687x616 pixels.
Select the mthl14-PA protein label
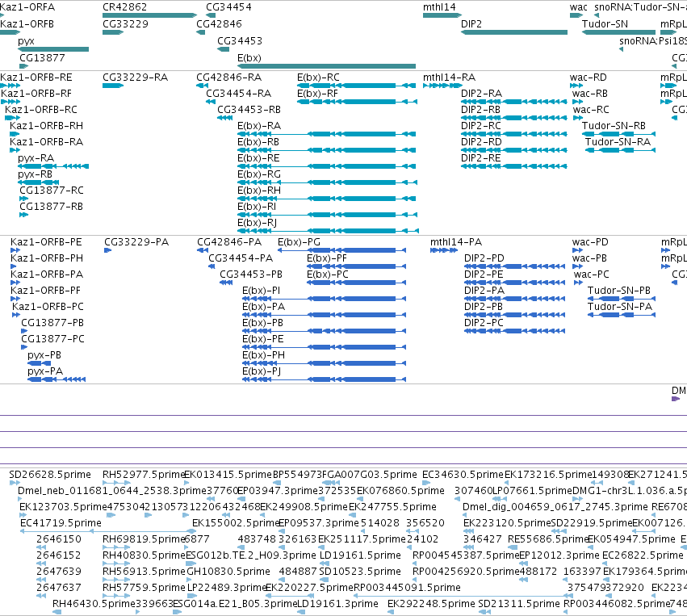[x=456, y=242]
